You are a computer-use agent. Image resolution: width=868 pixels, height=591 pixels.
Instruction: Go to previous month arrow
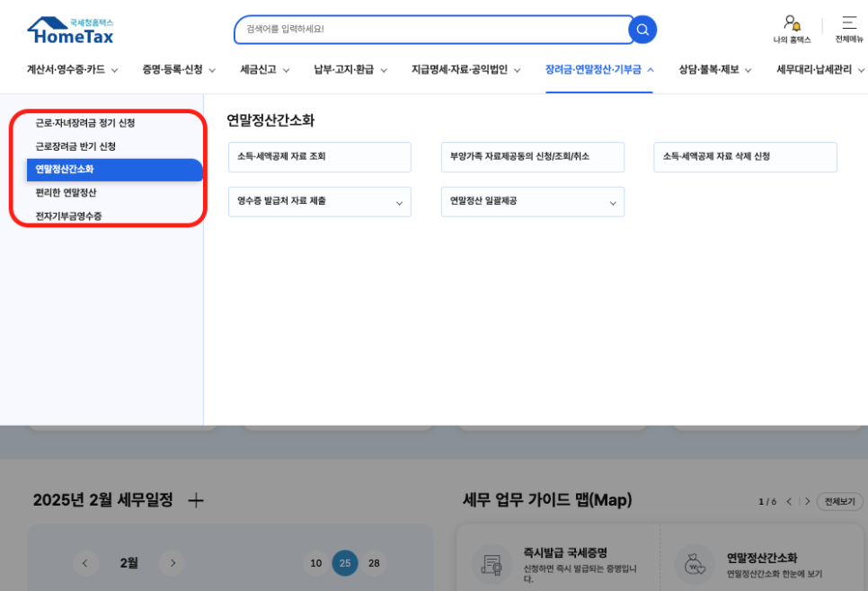coord(85,563)
